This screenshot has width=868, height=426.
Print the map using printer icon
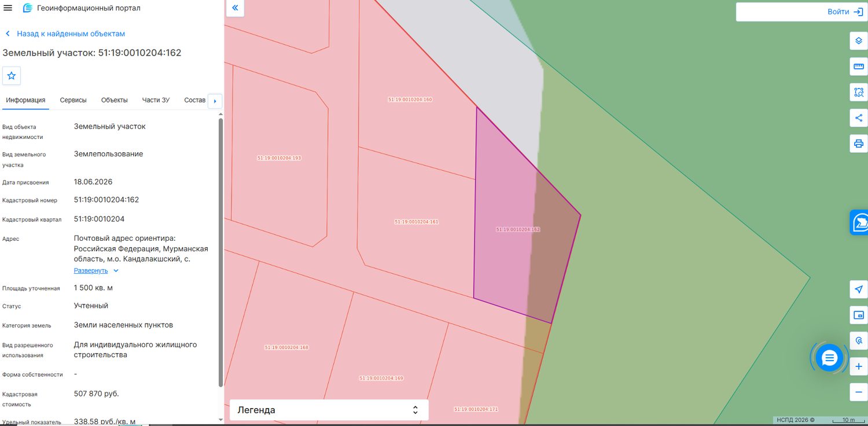(859, 144)
